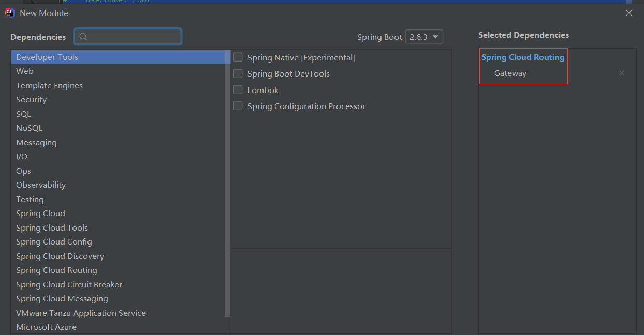
Task: Remove Gateway dependency with the x icon
Action: click(622, 73)
